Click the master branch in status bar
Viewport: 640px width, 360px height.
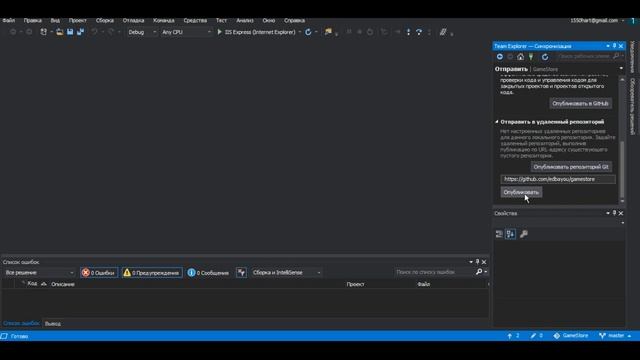click(615, 336)
